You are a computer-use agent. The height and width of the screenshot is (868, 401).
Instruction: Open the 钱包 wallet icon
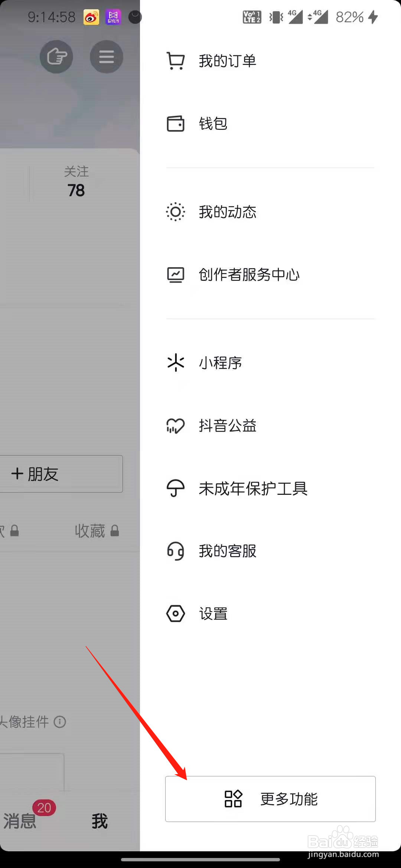click(175, 124)
